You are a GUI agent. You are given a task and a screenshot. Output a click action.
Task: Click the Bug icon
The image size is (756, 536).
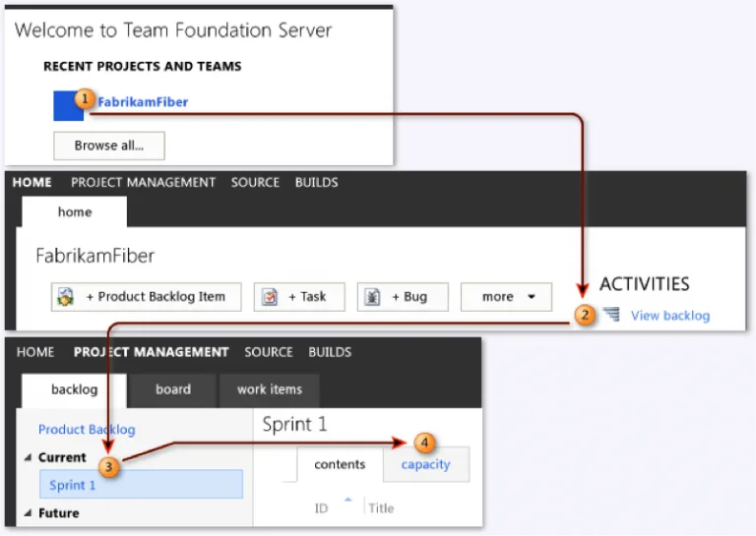point(372,297)
